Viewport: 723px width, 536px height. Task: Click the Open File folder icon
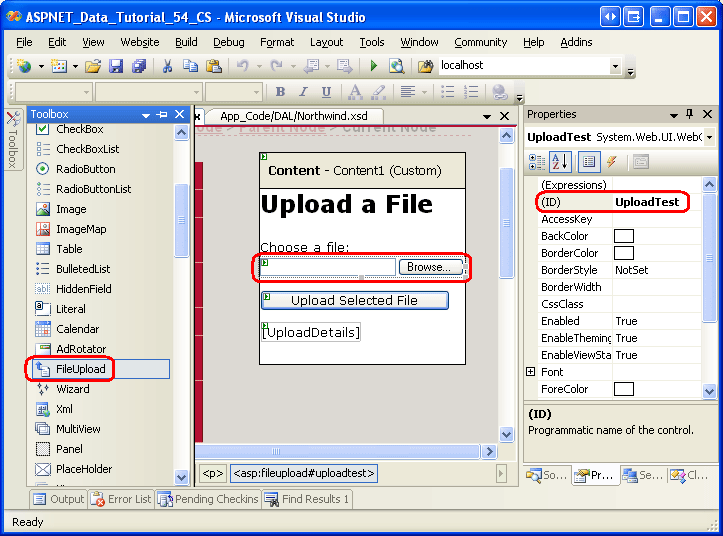click(x=92, y=66)
